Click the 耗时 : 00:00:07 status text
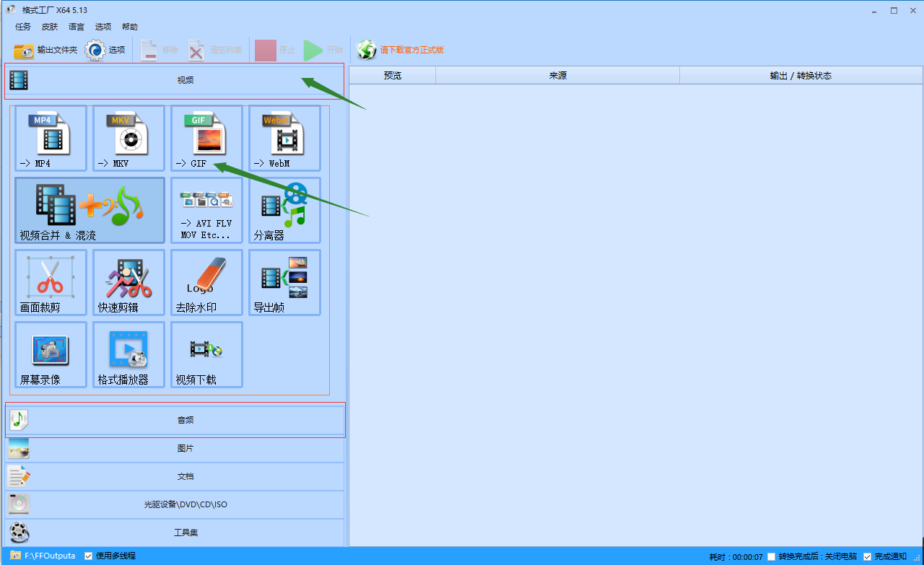 coord(736,556)
